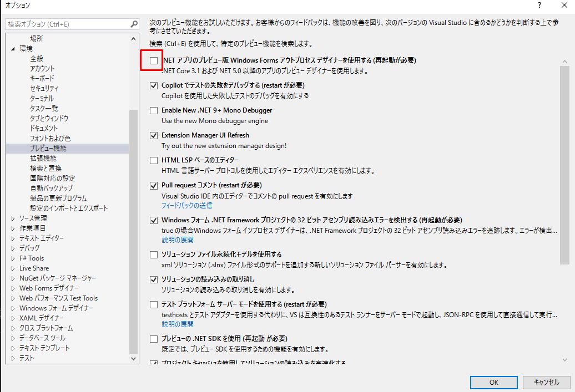This screenshot has height=392, width=575.
Task: Enable Windows Forms out-of-process designer checkbox
Action: pos(154,60)
